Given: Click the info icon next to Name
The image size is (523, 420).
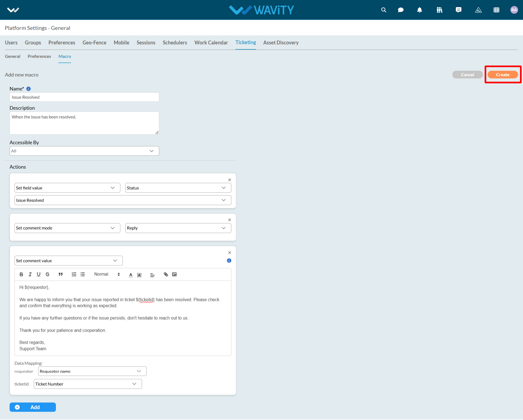Looking at the screenshot, I should (29, 89).
